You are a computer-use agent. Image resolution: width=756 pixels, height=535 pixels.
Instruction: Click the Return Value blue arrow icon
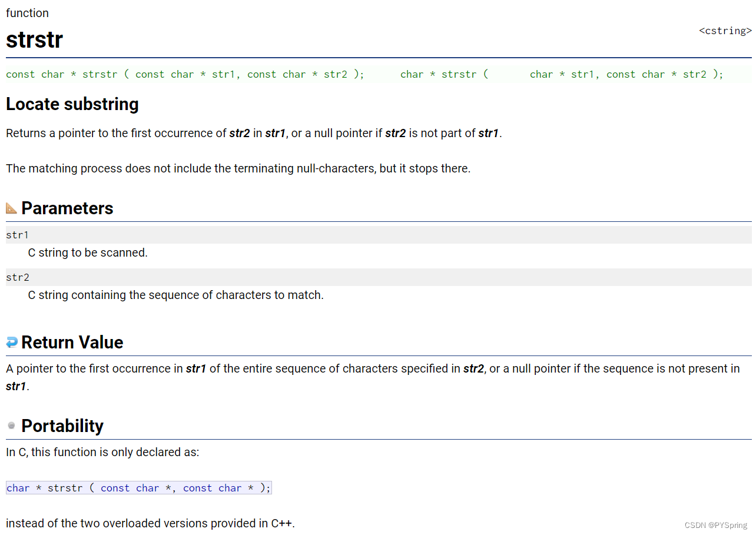point(11,343)
